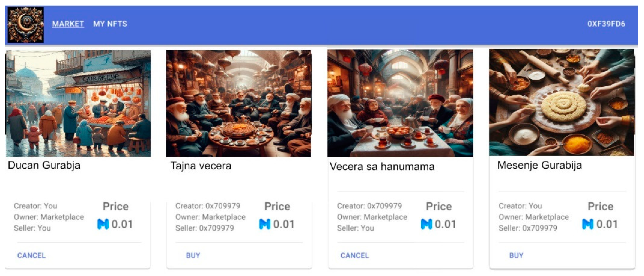Open the Mesenje Gurabija NFT image
Image resolution: width=644 pixels, height=276 pixels.
click(x=562, y=103)
